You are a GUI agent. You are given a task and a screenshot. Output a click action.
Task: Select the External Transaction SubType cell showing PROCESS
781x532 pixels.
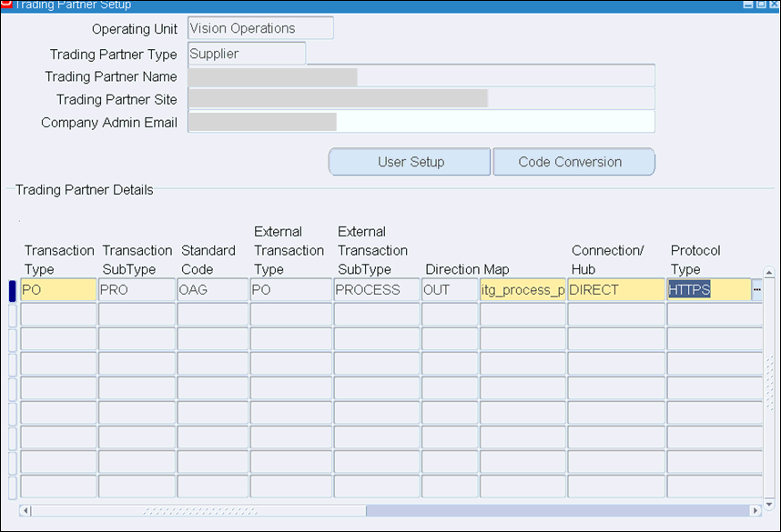tap(375, 289)
